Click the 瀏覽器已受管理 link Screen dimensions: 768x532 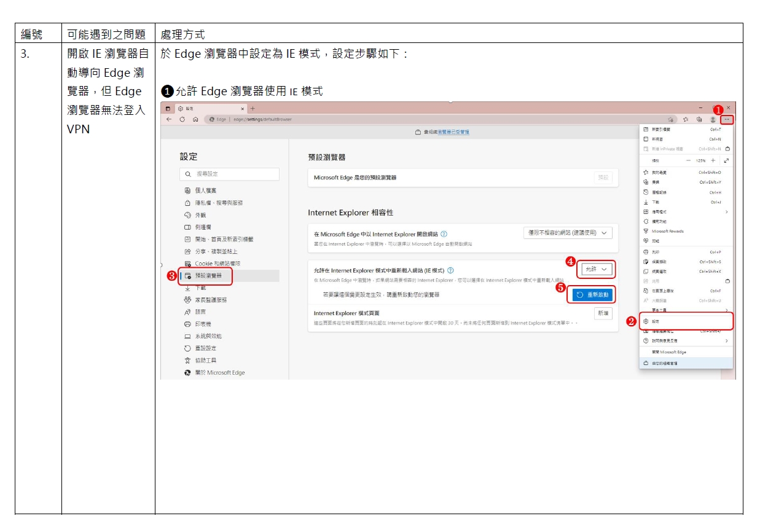click(453, 132)
